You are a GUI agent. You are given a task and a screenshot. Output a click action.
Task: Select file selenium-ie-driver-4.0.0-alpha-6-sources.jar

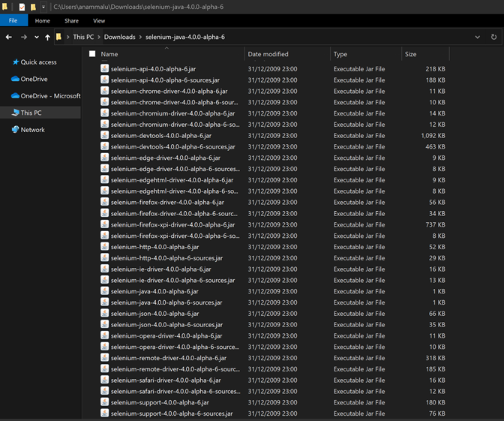(x=172, y=280)
